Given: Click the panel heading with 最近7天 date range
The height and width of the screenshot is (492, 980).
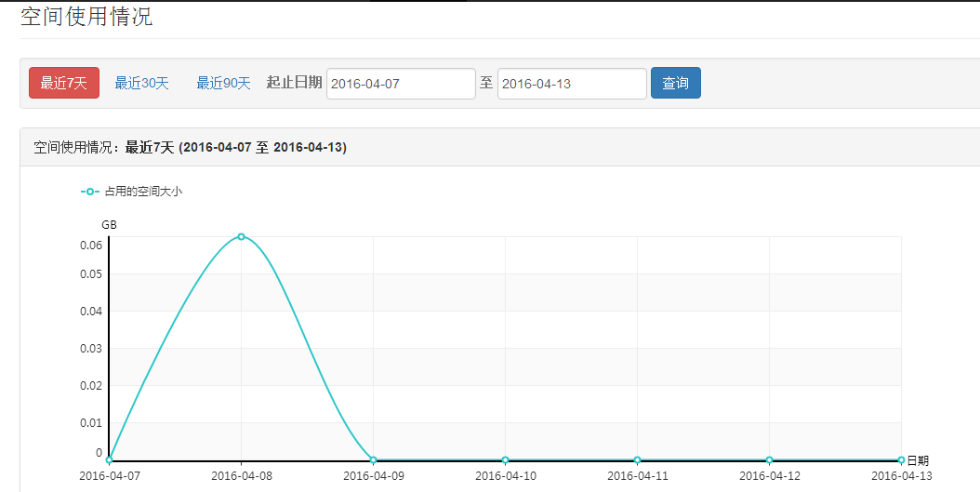Looking at the screenshot, I should click(191, 147).
